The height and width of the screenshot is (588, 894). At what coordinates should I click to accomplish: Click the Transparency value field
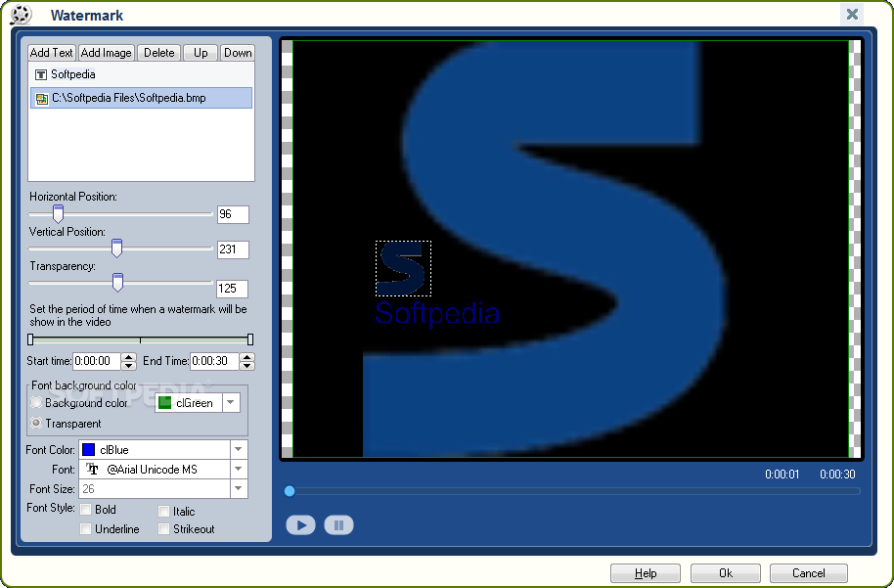coord(232,289)
